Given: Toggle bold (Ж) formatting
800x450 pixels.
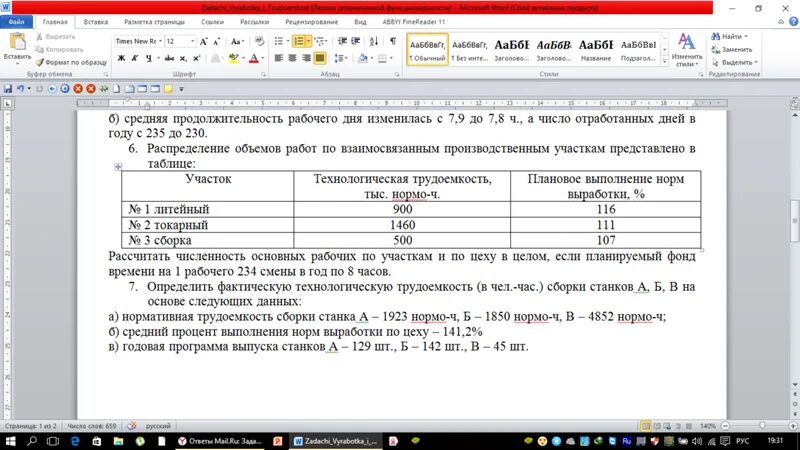Looking at the screenshot, I should [x=121, y=58].
